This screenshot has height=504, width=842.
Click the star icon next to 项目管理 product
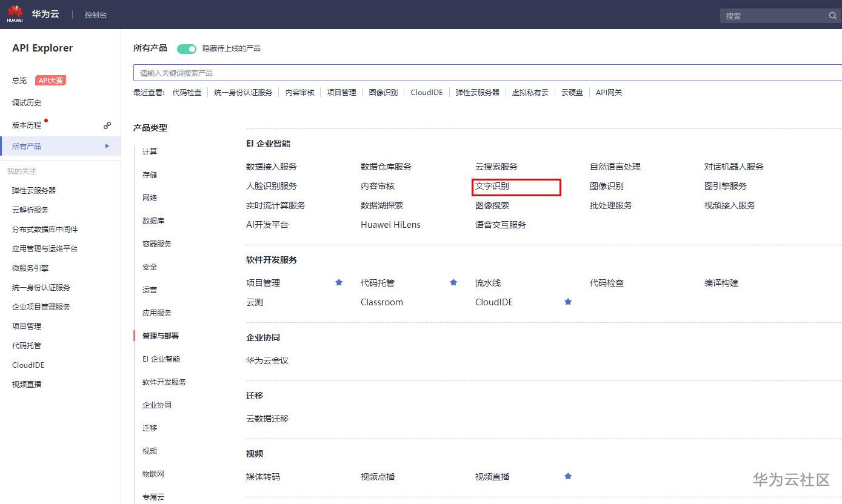(339, 282)
